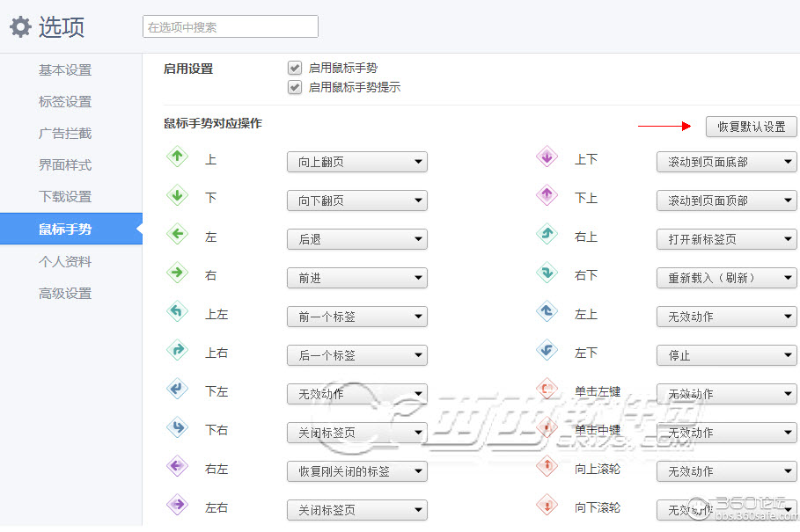Click the 上左 gesture icon
This screenshot has height=532, width=800.
click(x=178, y=311)
